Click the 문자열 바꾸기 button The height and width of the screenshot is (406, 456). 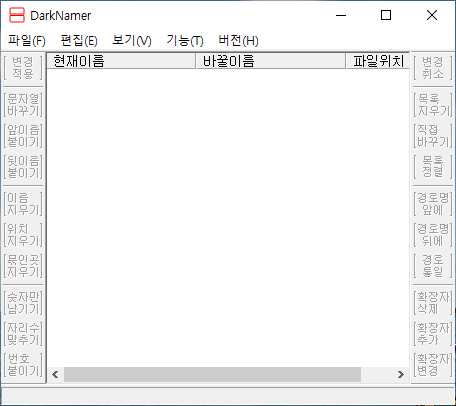(x=23, y=105)
